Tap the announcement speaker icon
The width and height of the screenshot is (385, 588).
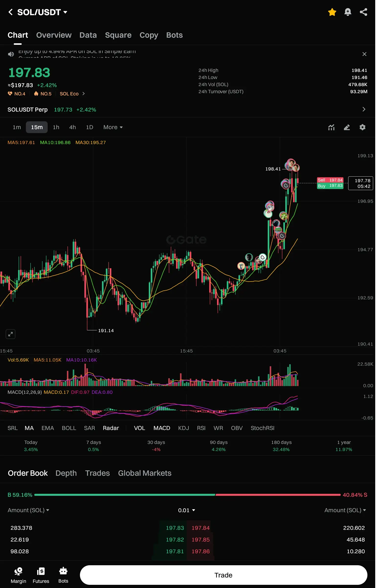pyautogui.click(x=11, y=54)
